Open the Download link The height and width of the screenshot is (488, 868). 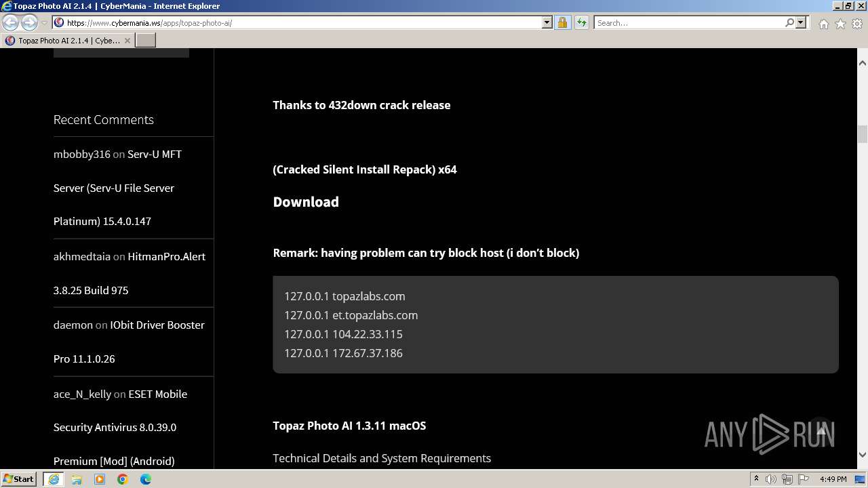pos(306,202)
